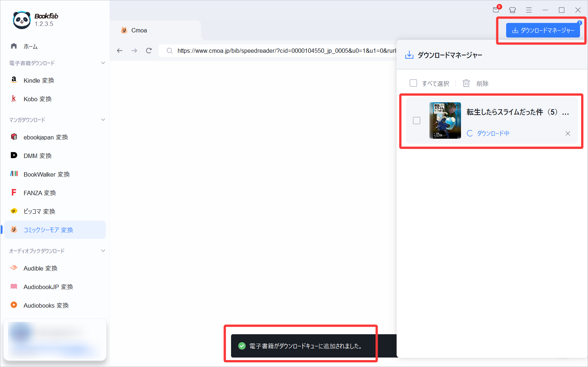
Task: Select the コミックシーモア sidebar icon
Action: (14, 229)
